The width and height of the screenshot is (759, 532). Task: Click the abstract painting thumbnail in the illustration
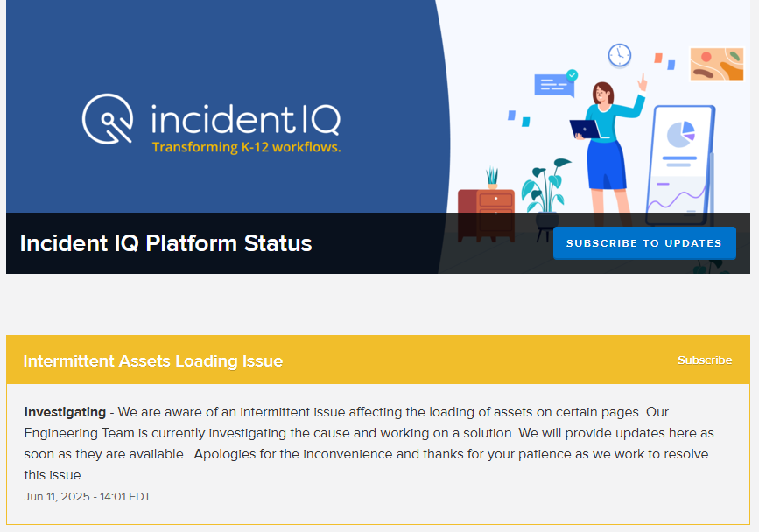pos(717,64)
